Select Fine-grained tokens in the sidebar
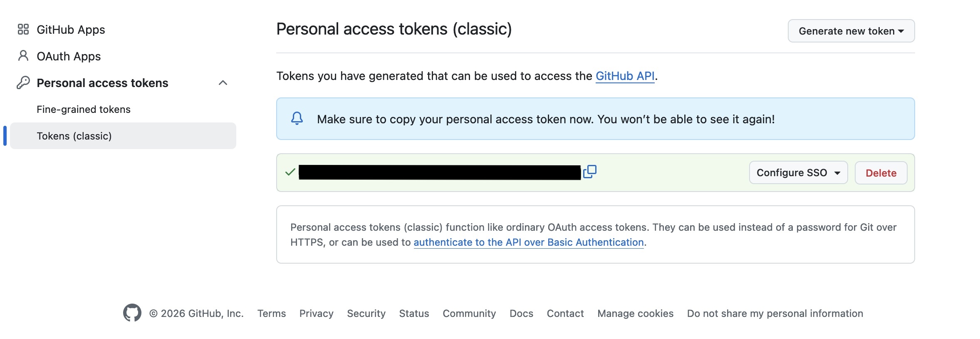Screen dimensions: 980x339 [x=83, y=109]
